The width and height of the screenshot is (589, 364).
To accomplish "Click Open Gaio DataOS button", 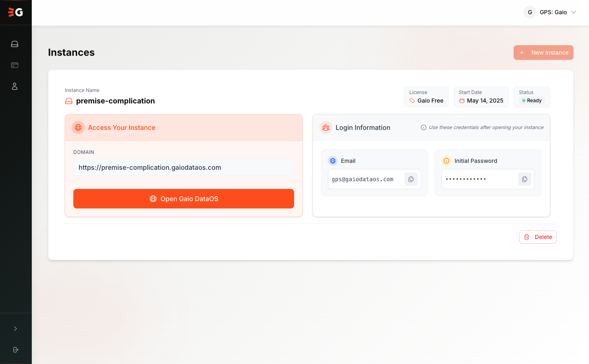I will click(184, 199).
